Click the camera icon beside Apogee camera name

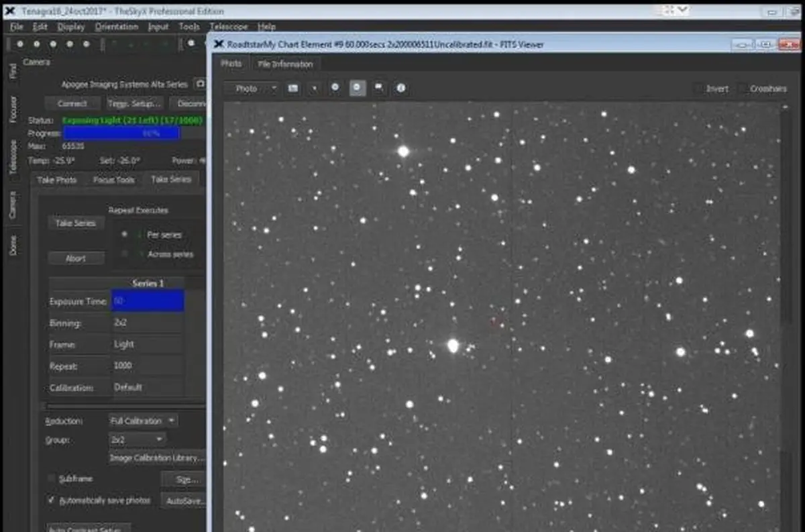[x=199, y=85]
